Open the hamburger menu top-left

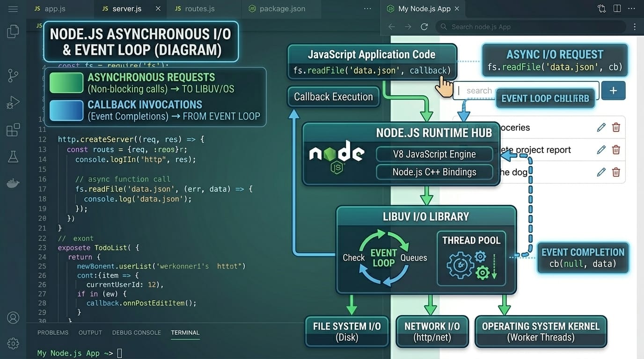pyautogui.click(x=13, y=8)
